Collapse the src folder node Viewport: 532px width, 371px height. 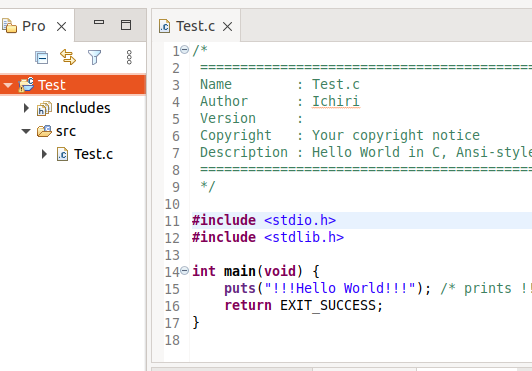[26, 131]
